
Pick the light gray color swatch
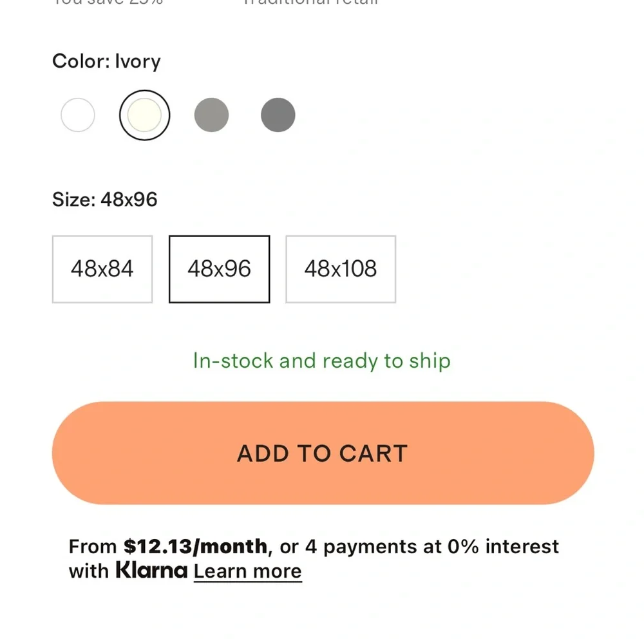211,115
